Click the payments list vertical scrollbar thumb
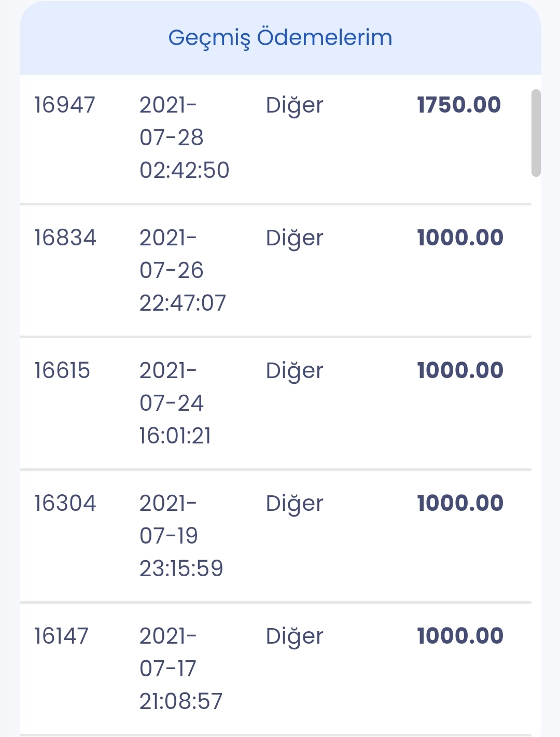This screenshot has width=560, height=737. tap(536, 133)
